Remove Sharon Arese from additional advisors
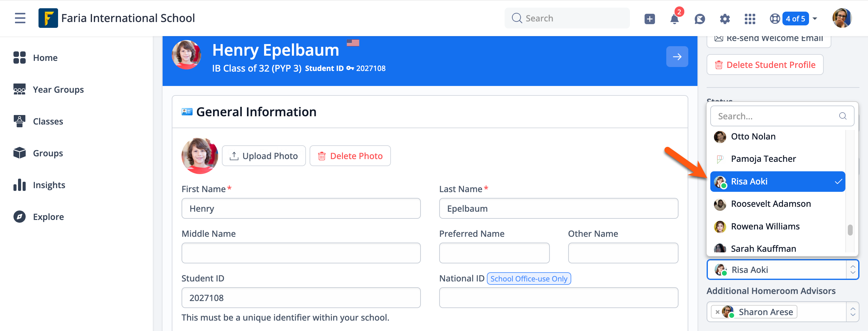The width and height of the screenshot is (868, 331). point(717,312)
